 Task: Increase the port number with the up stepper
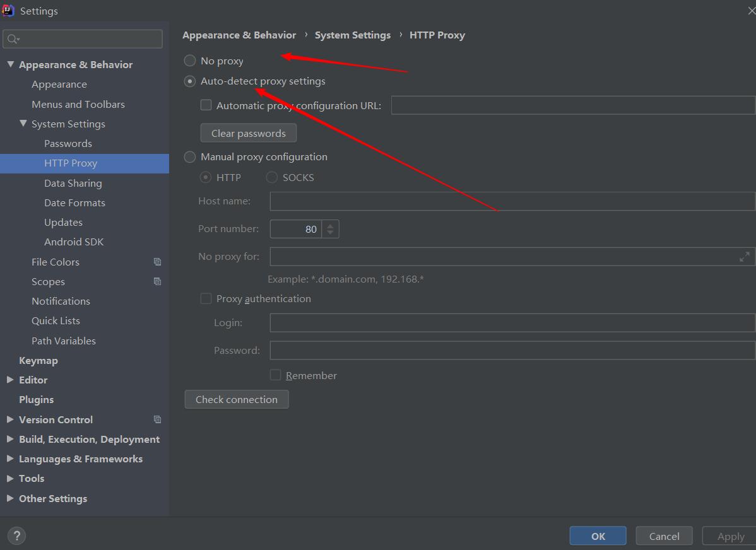331,225
